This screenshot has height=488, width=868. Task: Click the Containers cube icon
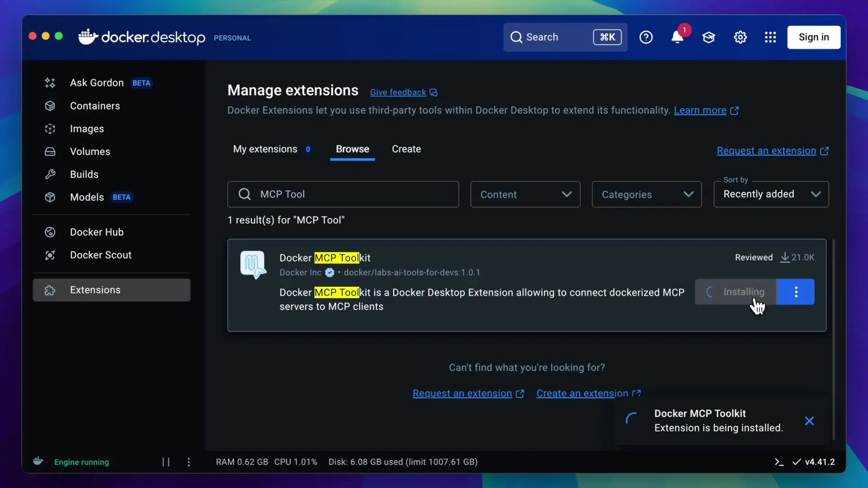pos(50,106)
